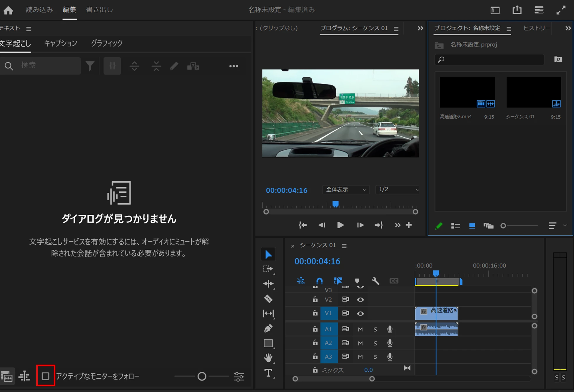This screenshot has height=392, width=574.
Task: Open the 1/2 playback resolution dropdown
Action: coord(398,189)
